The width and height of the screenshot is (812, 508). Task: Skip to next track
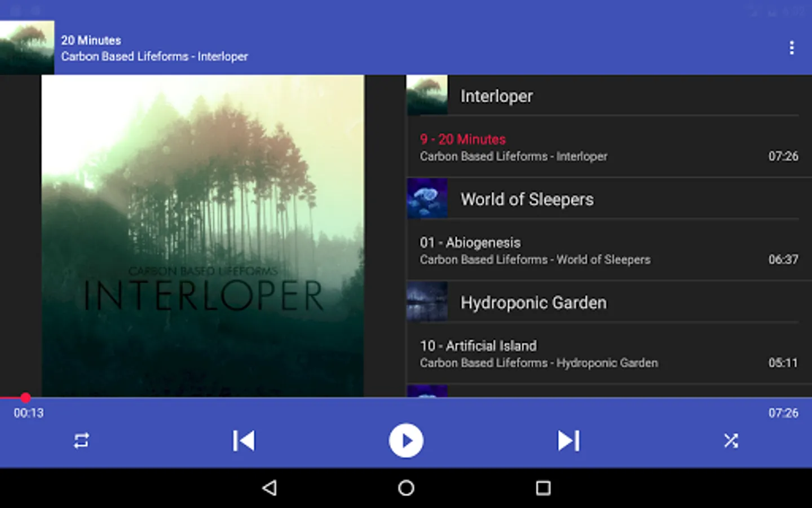coord(568,441)
